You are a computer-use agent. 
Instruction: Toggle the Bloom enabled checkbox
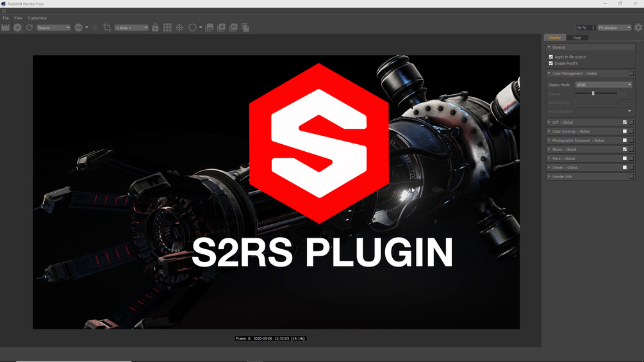point(625,149)
